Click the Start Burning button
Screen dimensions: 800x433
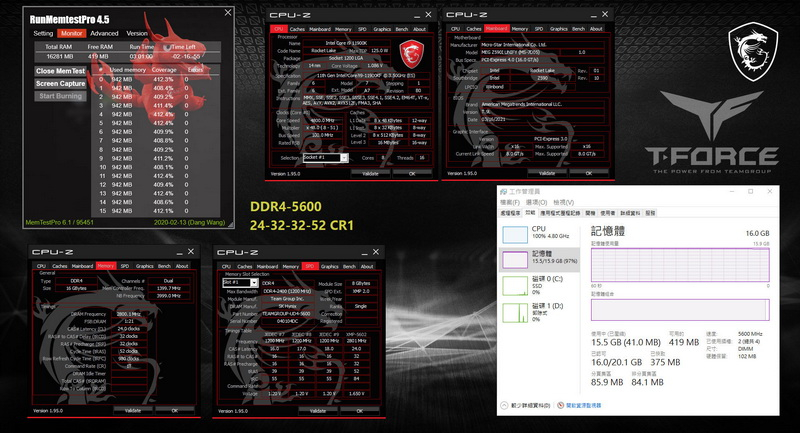coord(60,96)
